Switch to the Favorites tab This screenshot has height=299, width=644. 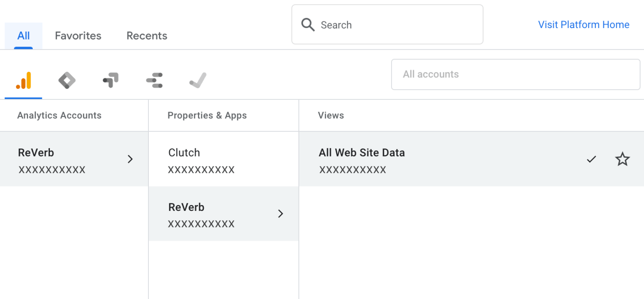[x=78, y=36]
